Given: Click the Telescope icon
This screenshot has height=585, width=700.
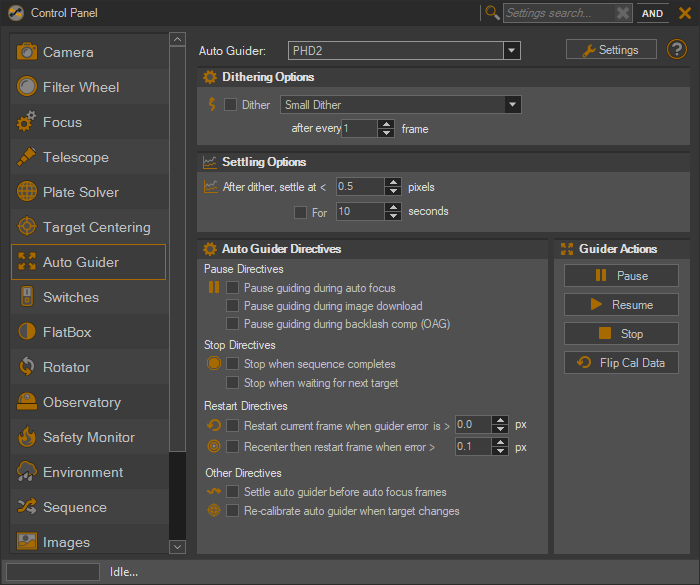Looking at the screenshot, I should (26, 157).
